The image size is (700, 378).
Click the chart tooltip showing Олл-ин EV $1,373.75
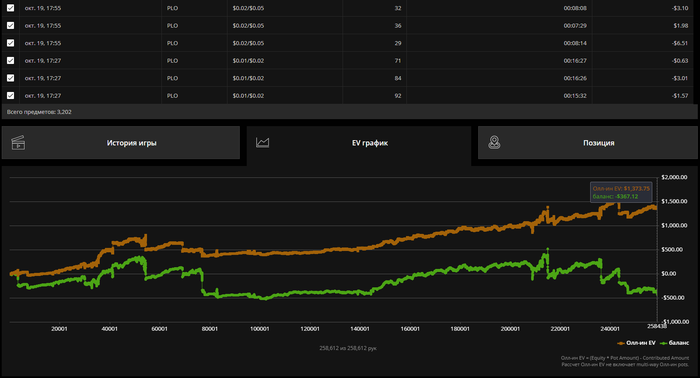coord(621,192)
